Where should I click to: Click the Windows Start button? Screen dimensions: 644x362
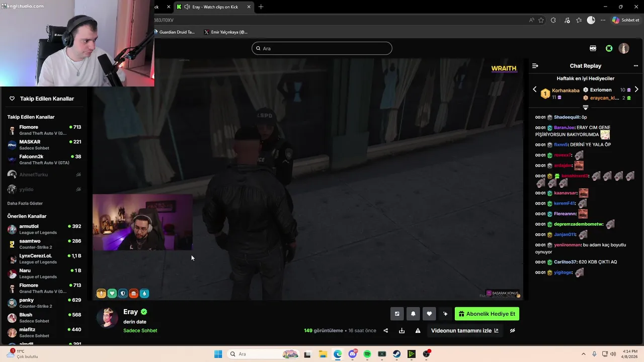218,354
